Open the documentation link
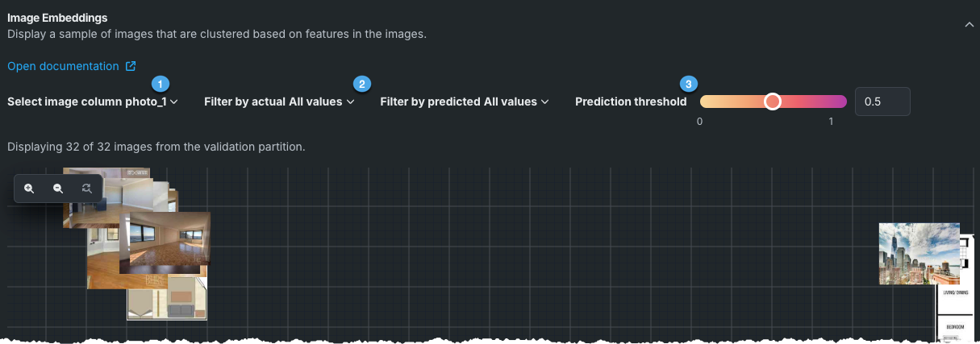The height and width of the screenshot is (344, 980). (x=63, y=66)
